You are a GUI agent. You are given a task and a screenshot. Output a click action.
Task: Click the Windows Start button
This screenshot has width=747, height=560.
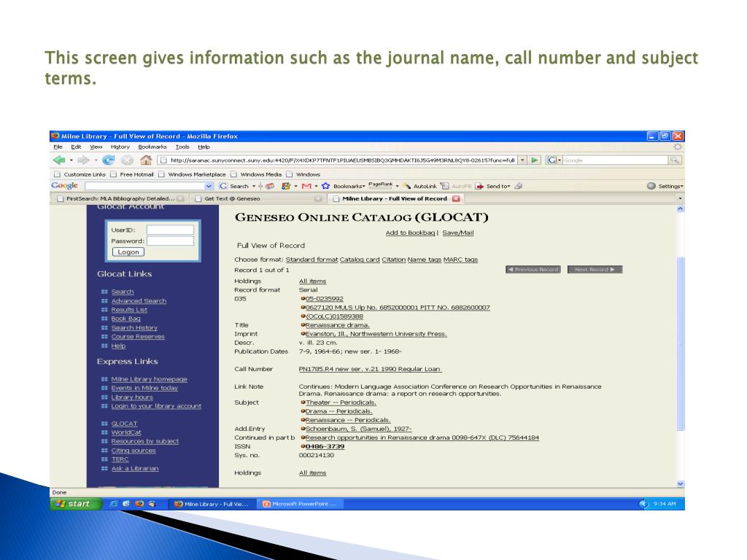75,503
